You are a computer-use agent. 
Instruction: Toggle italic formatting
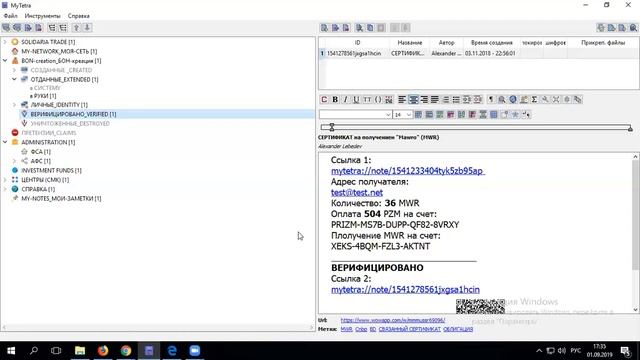click(345, 99)
